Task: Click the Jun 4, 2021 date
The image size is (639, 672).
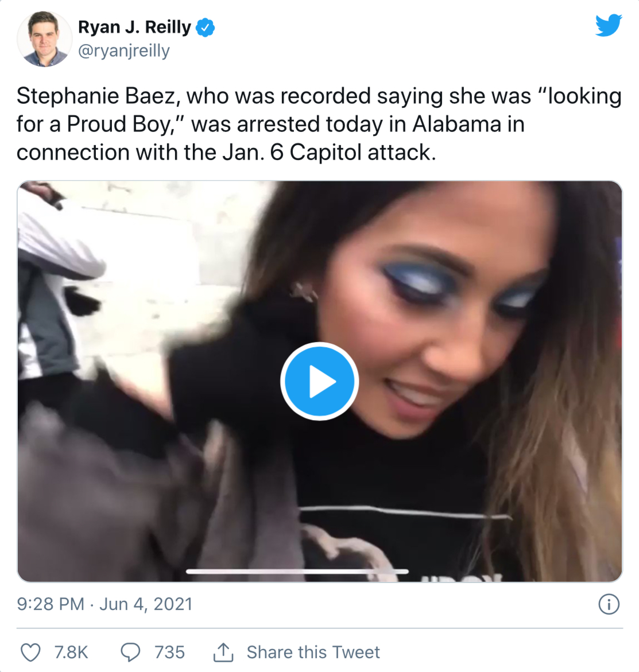Action: click(x=146, y=604)
